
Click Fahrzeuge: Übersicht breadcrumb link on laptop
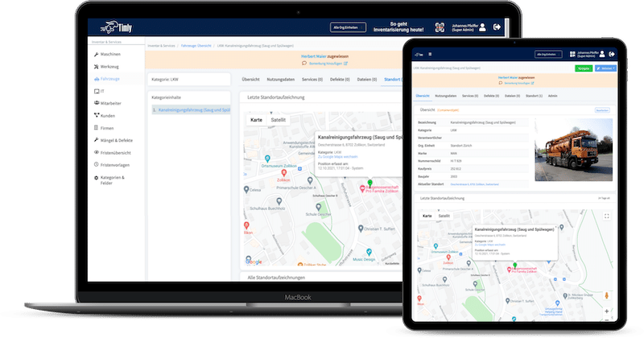coord(196,46)
